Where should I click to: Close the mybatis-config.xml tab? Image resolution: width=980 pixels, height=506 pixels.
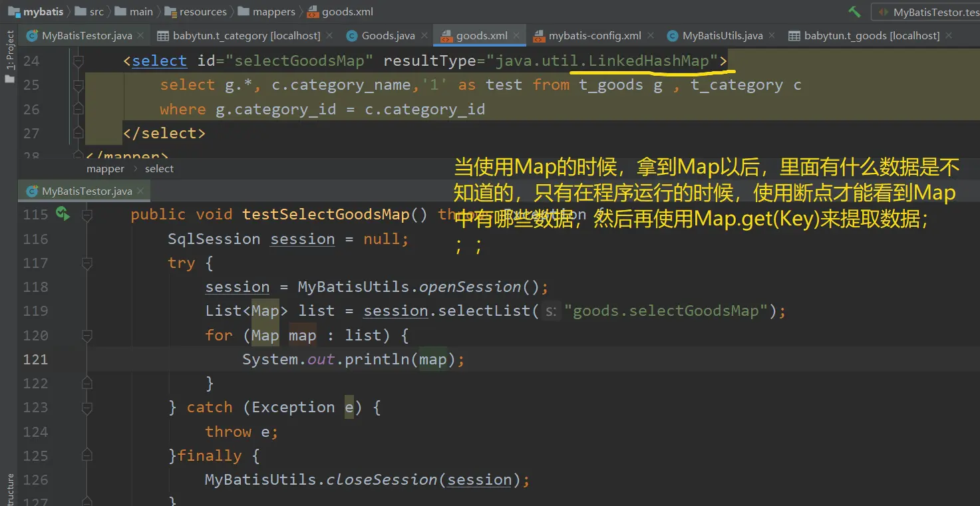pos(650,36)
